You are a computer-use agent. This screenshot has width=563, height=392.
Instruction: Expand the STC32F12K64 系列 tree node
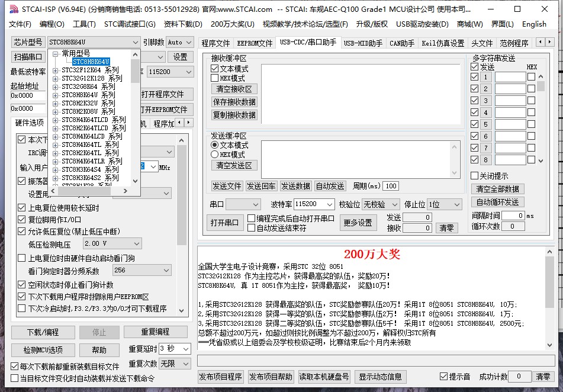click(55, 70)
